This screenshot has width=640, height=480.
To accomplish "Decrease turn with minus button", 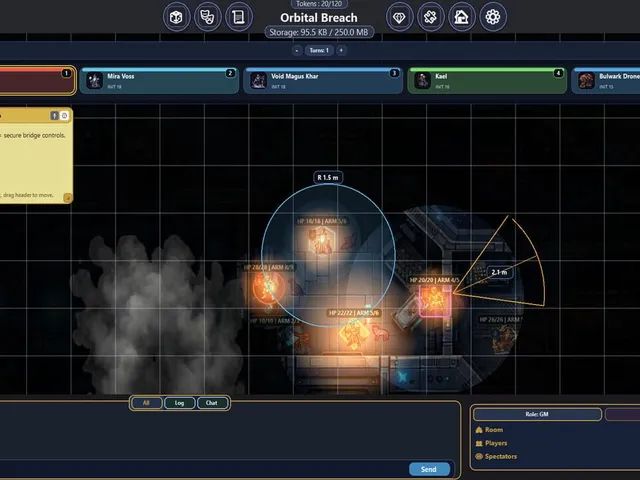I will pos(297,51).
